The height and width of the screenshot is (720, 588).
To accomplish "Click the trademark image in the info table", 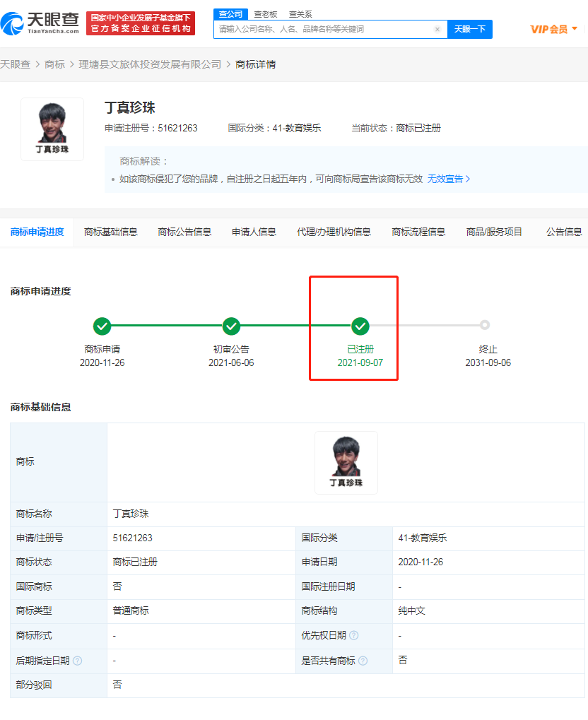I will (346, 463).
